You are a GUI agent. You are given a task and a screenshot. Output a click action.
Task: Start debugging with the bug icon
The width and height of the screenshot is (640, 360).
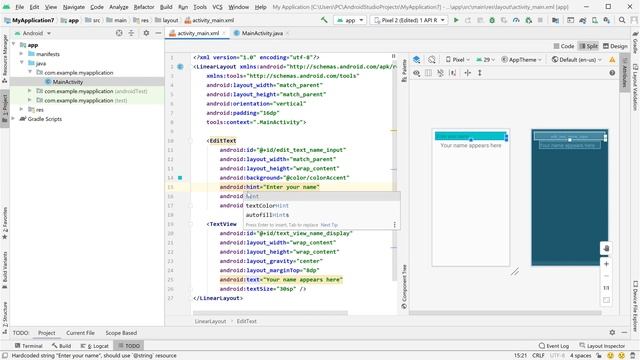point(492,20)
